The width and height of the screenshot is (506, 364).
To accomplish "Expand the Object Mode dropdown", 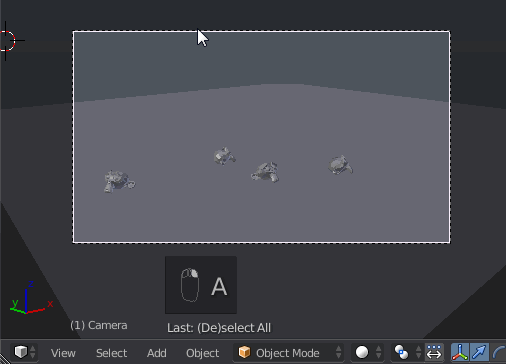I will point(288,352).
